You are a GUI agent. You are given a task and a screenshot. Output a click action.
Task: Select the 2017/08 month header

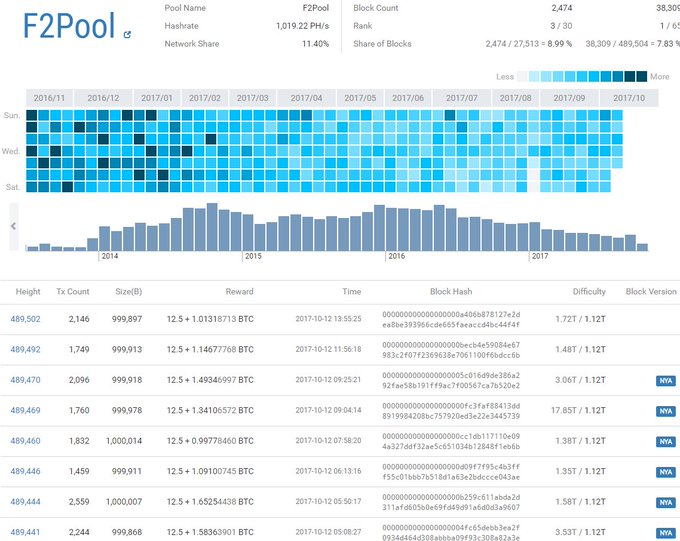point(516,98)
